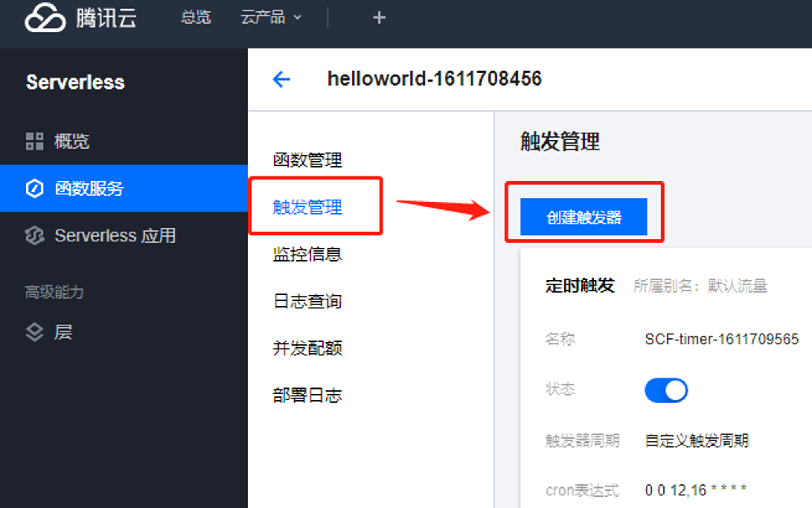This screenshot has width=812, height=508.
Task: Click the plus icon in top bar
Action: pos(379,17)
